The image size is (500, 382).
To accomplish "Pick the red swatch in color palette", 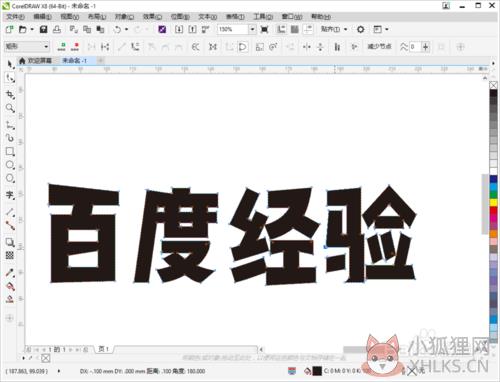I will [494, 210].
